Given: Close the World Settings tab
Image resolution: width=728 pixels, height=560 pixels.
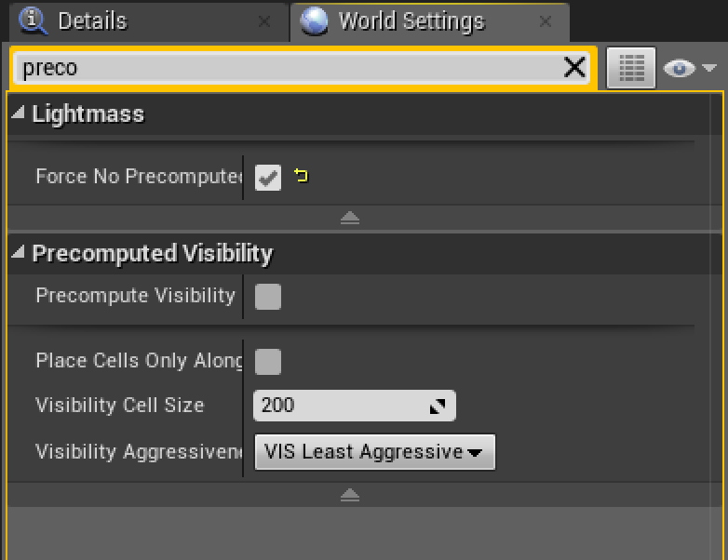Looking at the screenshot, I should point(546,20).
